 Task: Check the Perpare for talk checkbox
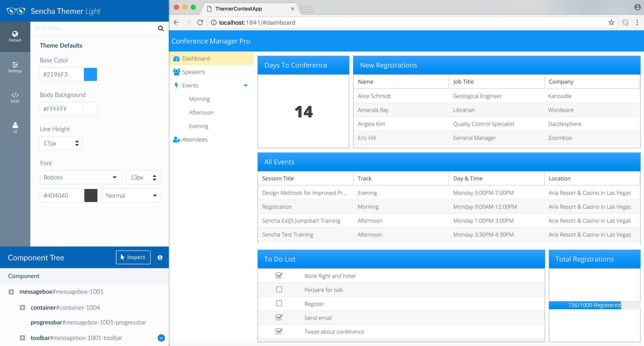(279, 289)
